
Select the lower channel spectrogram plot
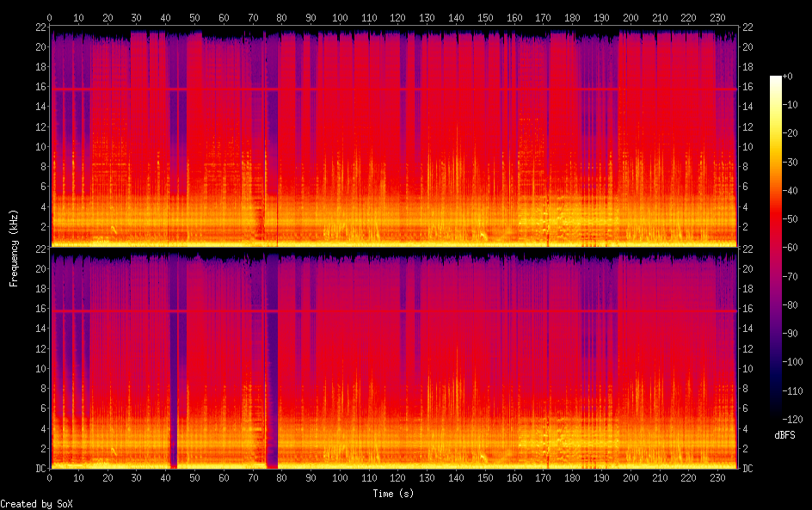[x=394, y=359]
